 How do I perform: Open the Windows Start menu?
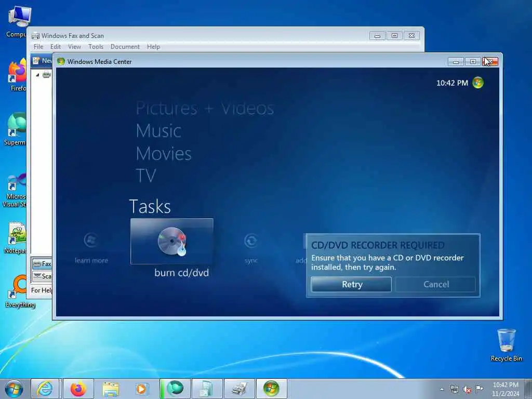point(14,389)
